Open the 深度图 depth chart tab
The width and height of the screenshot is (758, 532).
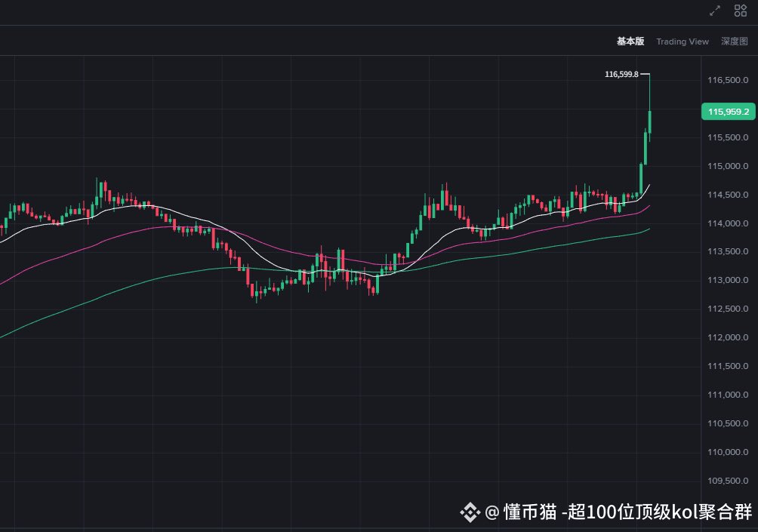click(734, 42)
